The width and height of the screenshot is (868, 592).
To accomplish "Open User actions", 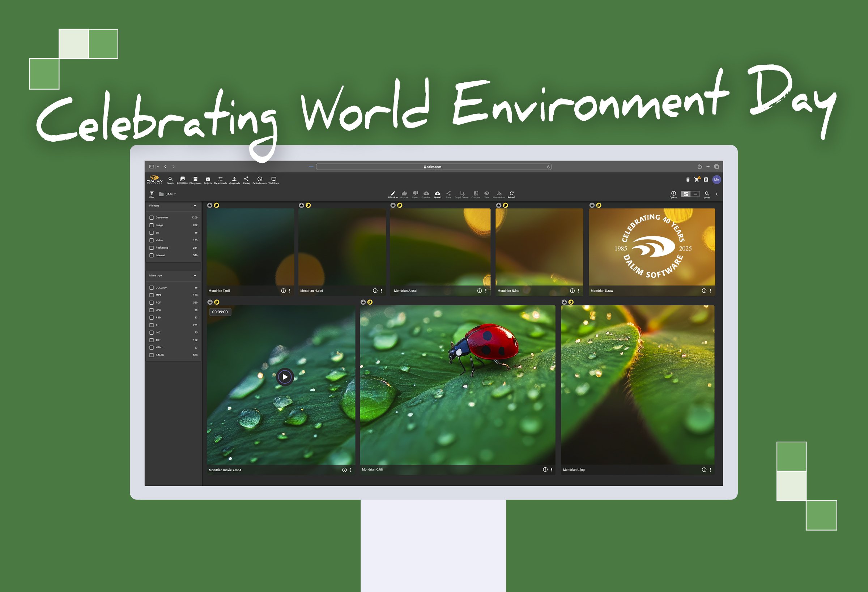I will point(499,194).
